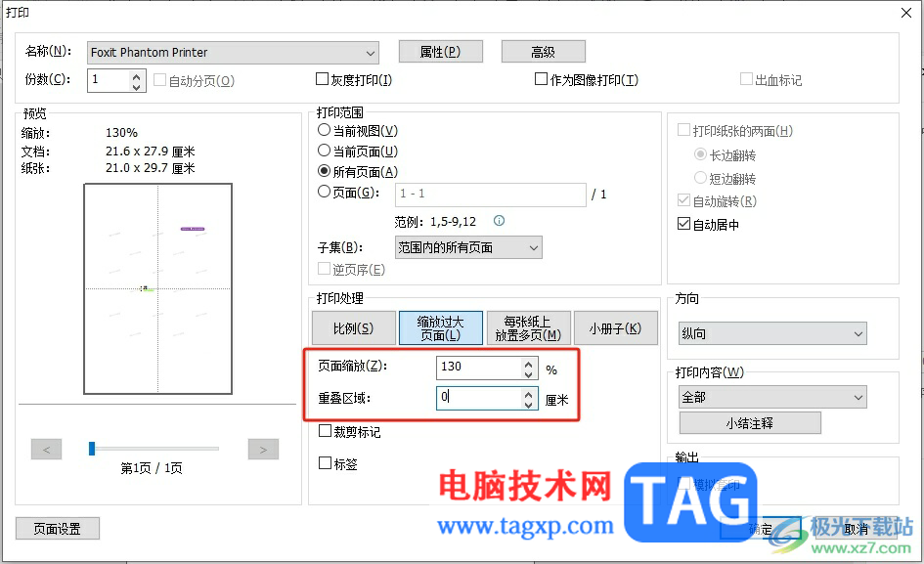Enable print as image checkbox
The width and height of the screenshot is (924, 564).
[541, 79]
